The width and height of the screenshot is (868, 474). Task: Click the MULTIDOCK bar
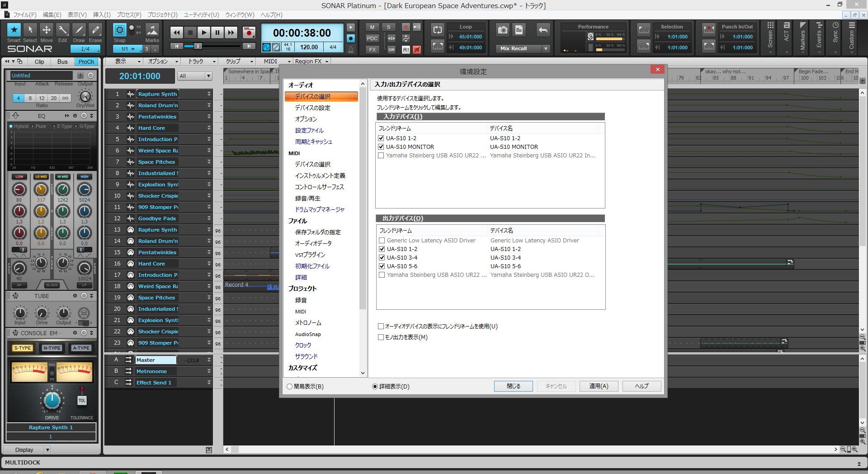[x=434, y=463]
